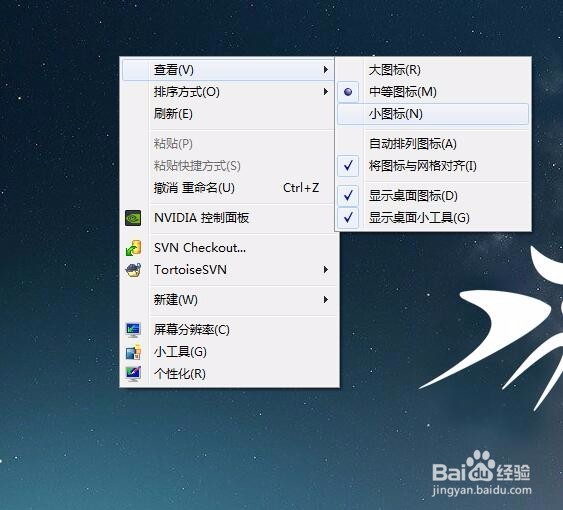Choose 刷新(E) to refresh desktop
Screen dimensions: 563x510
coord(228,114)
